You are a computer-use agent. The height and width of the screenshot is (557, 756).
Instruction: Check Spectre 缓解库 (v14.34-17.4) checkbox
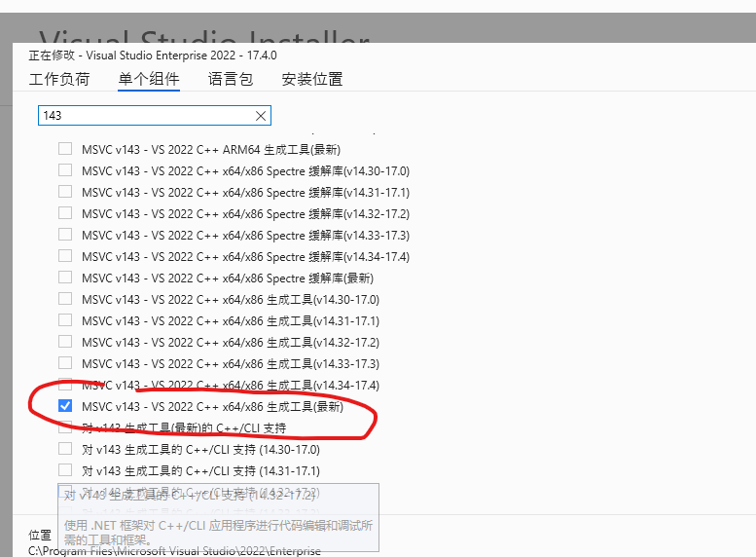pyautogui.click(x=65, y=256)
